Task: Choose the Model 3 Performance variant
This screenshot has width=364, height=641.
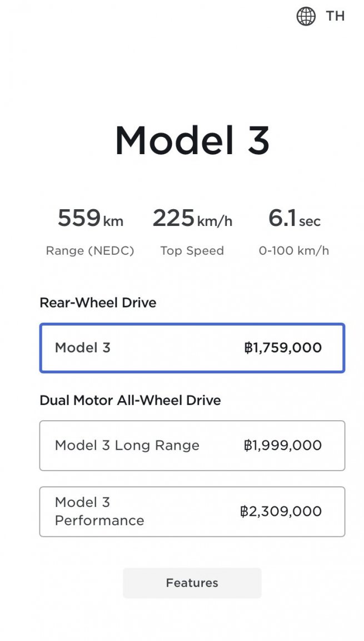Action: coord(192,511)
